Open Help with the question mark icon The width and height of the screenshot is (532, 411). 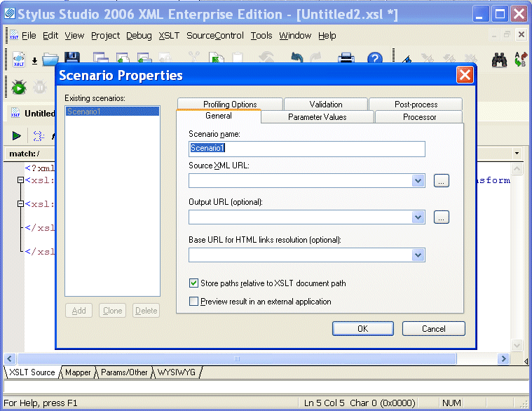tap(375, 60)
